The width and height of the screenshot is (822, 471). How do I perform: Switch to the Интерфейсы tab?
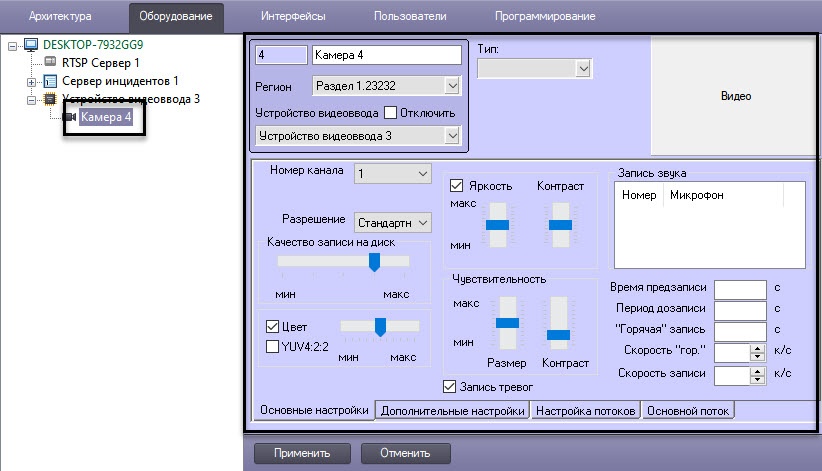(291, 17)
